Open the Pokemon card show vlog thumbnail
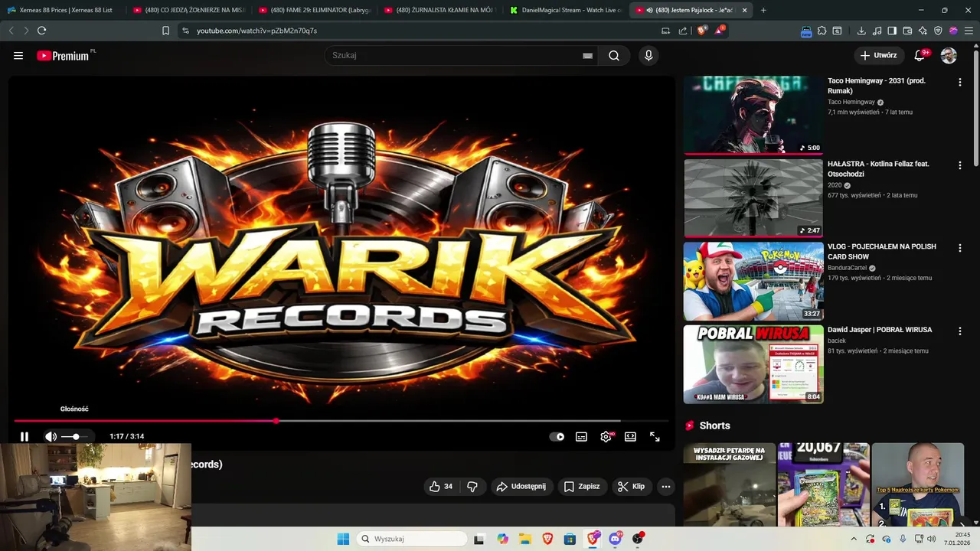The height and width of the screenshot is (551, 980). pos(753,281)
